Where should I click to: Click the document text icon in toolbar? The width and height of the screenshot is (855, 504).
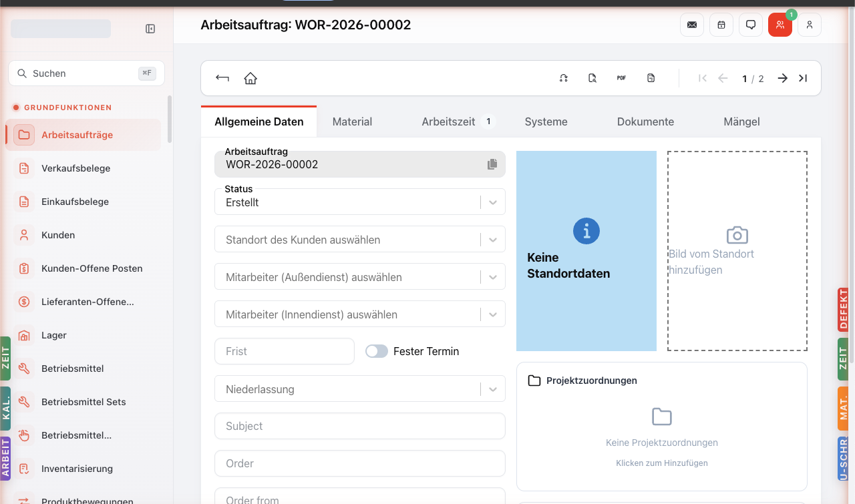pyautogui.click(x=651, y=78)
